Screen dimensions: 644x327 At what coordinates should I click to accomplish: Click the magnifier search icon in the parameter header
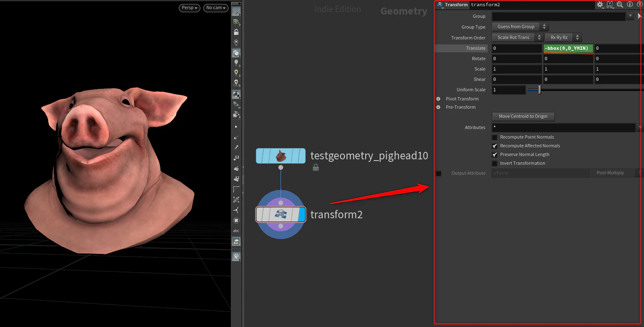pyautogui.click(x=620, y=5)
